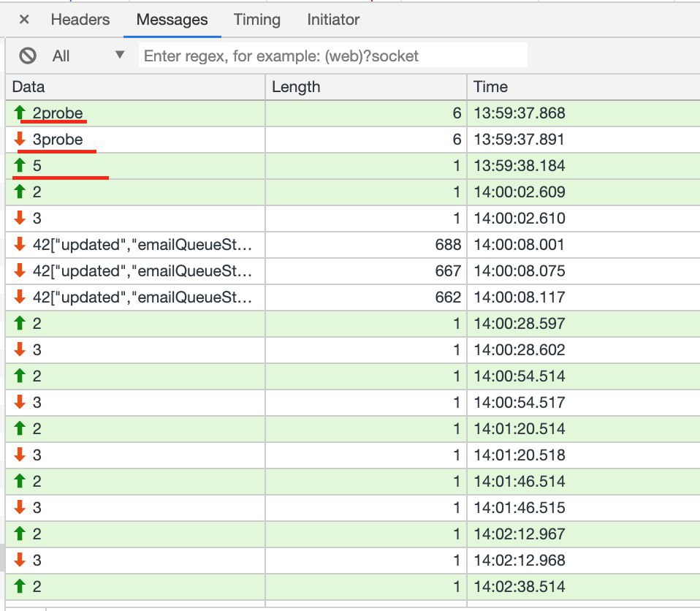
Task: Select the Messages tab
Action: click(x=172, y=20)
